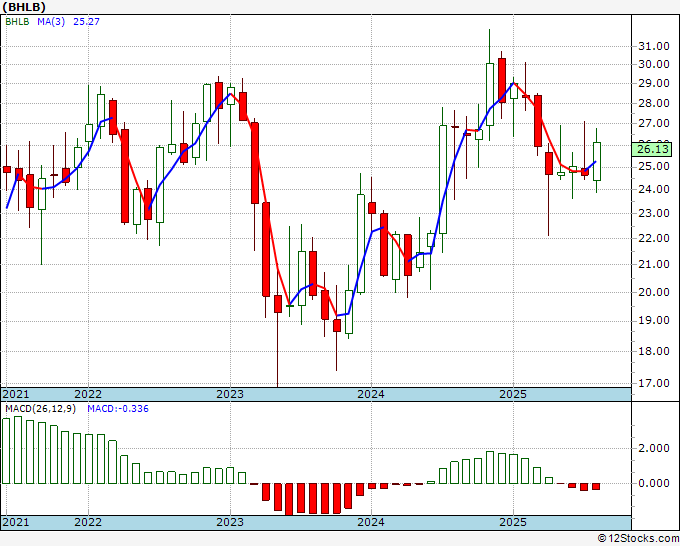Click the 2022 marker on price timeline
The height and width of the screenshot is (546, 680).
pos(88,394)
